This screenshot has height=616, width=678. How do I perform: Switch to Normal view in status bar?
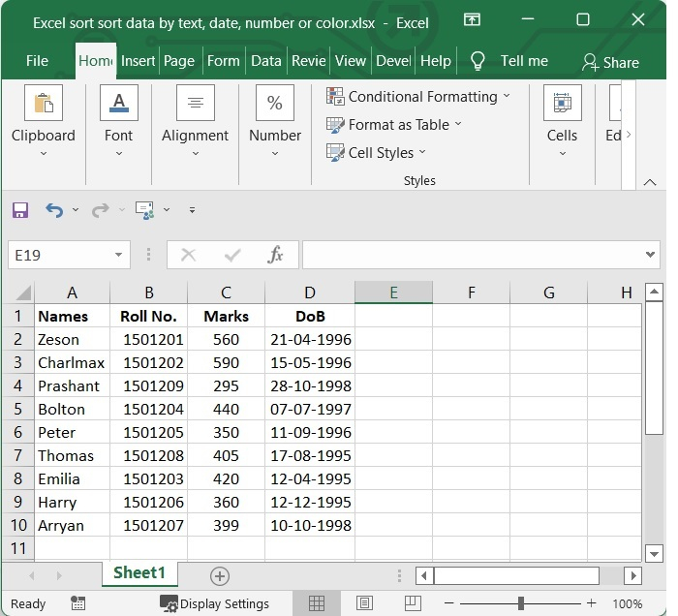(x=317, y=603)
